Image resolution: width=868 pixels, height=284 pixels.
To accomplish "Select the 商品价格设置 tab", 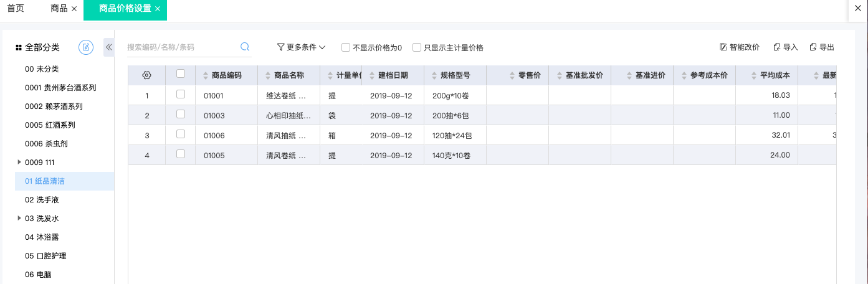I will pos(125,9).
